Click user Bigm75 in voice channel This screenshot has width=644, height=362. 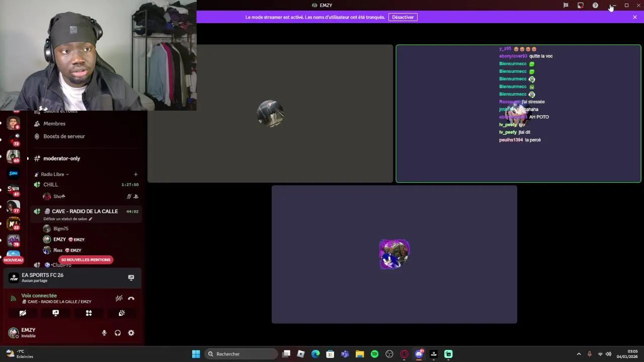pyautogui.click(x=61, y=229)
